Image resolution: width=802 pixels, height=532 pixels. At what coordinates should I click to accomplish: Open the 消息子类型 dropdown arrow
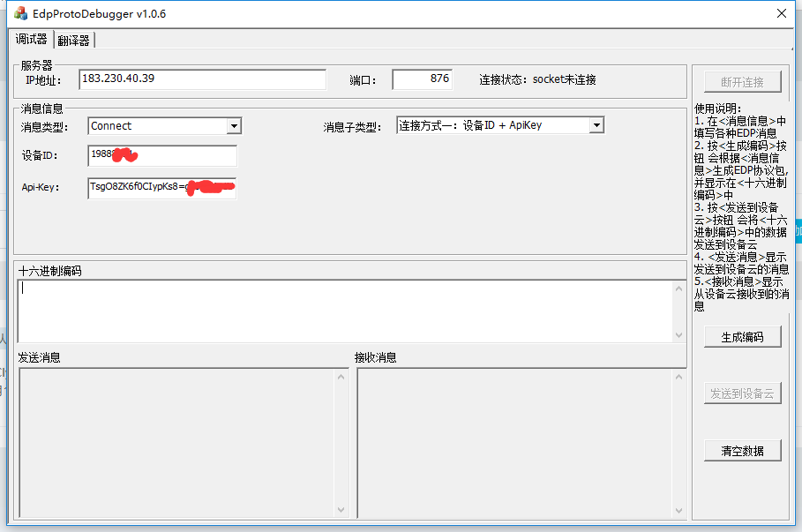click(596, 125)
